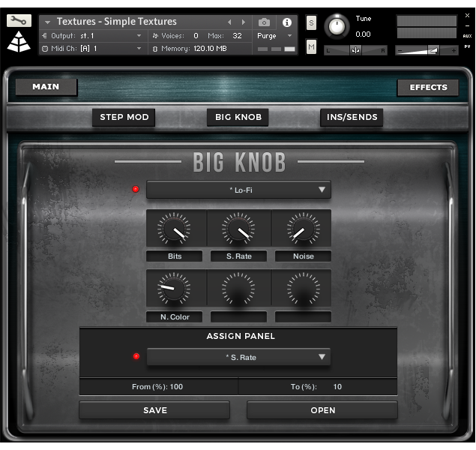Viewport: 476px width, 450px height.
Task: Switch to the INS/SENDS tab
Action: pos(352,117)
